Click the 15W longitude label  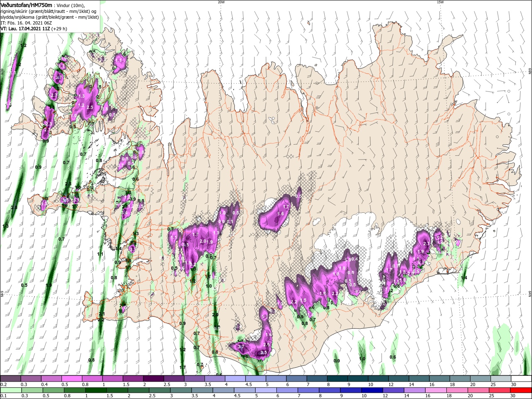(440, 2)
